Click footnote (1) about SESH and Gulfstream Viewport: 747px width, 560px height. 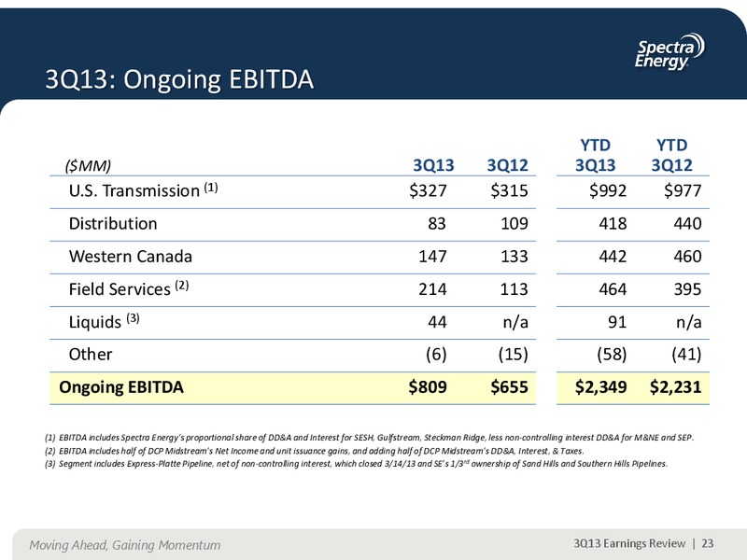[369, 438]
